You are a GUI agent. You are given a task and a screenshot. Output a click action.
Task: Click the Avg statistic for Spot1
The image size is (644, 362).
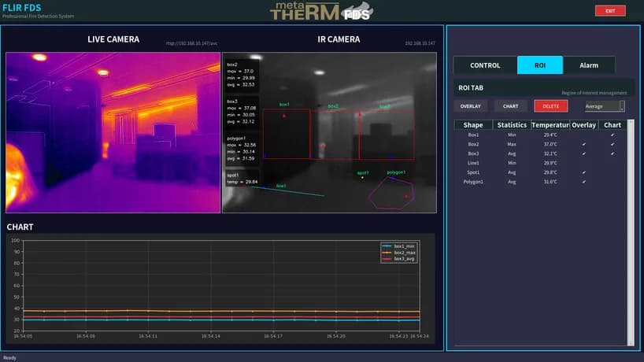(512, 172)
